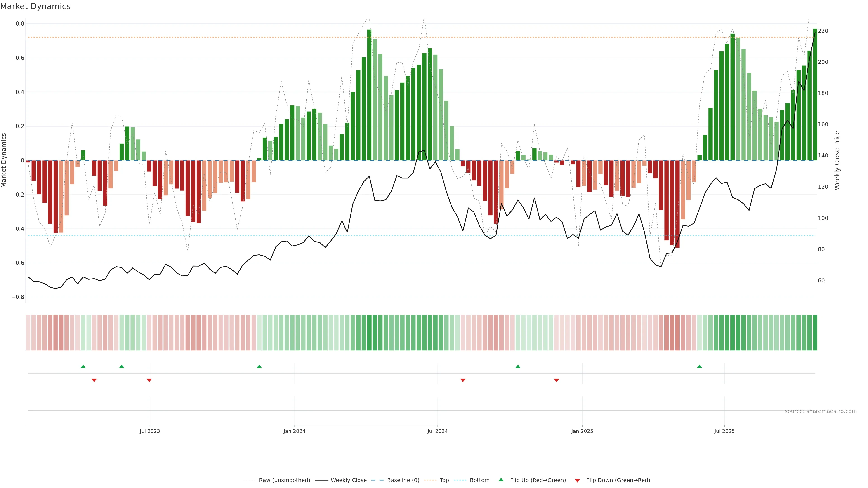Viewport: 868px width, 488px height.
Task: Click the flip-down marker shortly after Jul 2024
Action: 463,380
